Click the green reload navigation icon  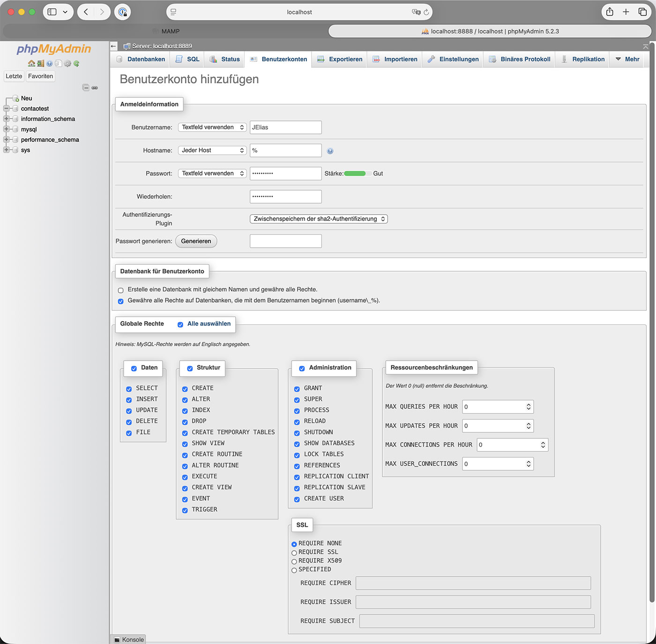[x=76, y=63]
